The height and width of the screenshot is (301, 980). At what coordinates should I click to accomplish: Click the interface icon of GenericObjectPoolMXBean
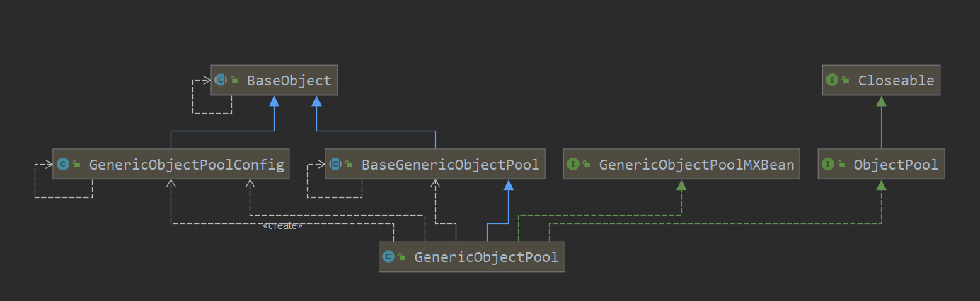pos(573,165)
